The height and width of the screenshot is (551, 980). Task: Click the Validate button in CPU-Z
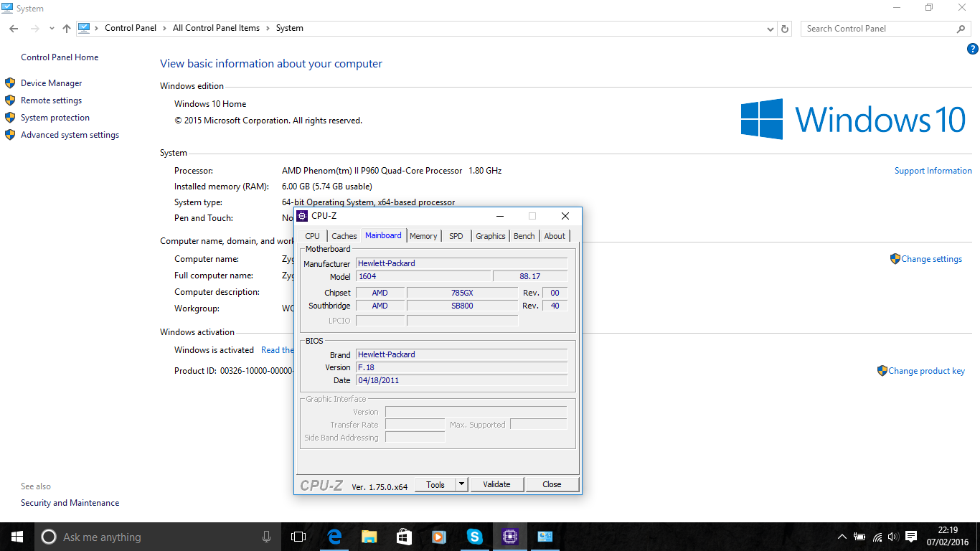tap(496, 484)
